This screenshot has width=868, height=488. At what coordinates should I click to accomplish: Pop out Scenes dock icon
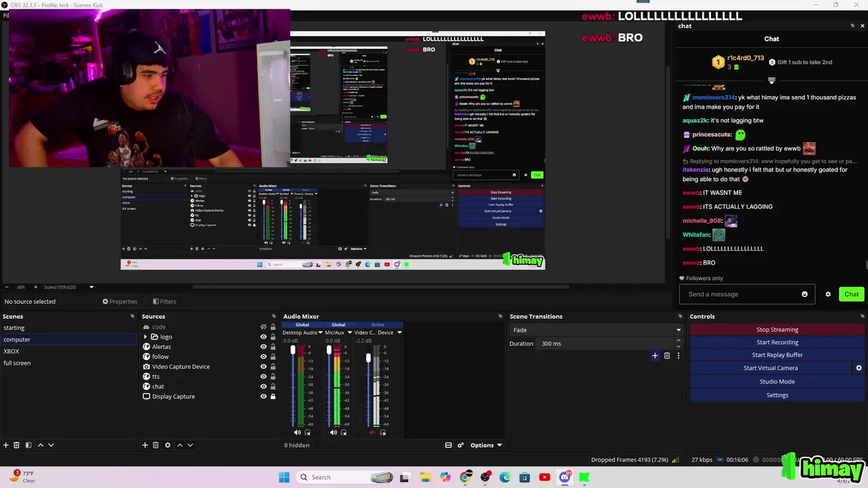point(132,317)
